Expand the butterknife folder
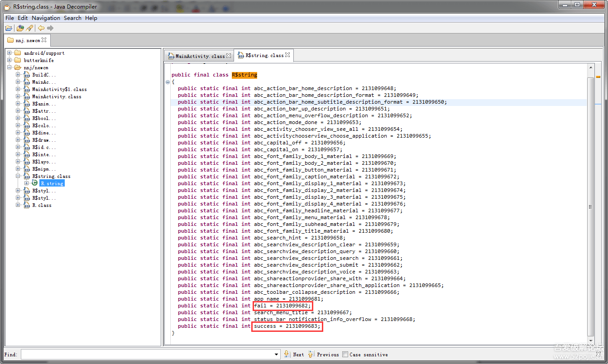 pyautogui.click(x=10, y=60)
